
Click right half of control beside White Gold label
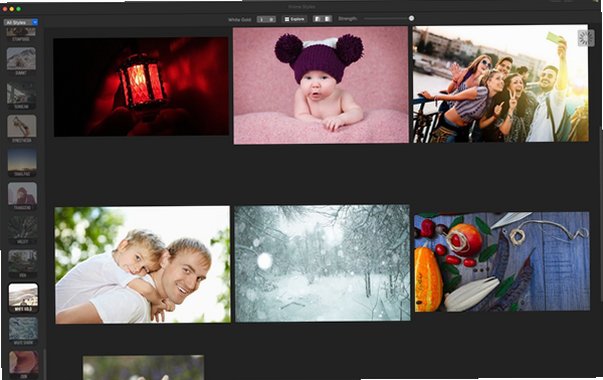coord(271,19)
